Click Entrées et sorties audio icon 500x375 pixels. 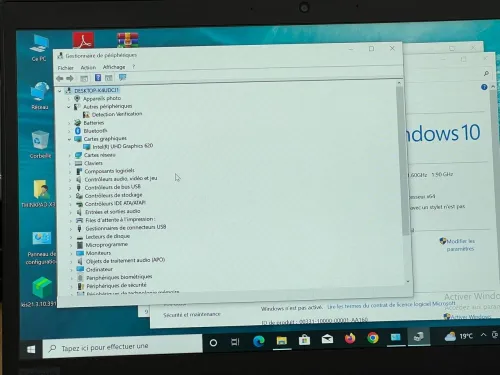[79, 212]
